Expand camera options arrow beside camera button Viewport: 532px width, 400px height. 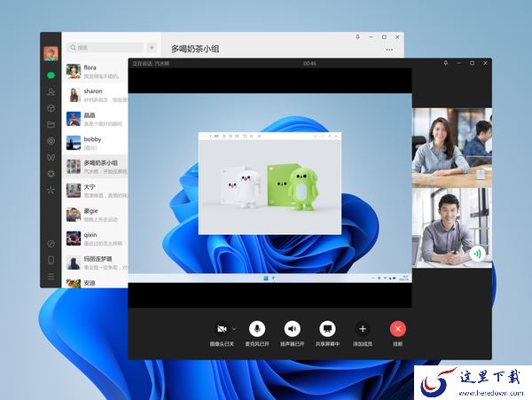coord(234,329)
